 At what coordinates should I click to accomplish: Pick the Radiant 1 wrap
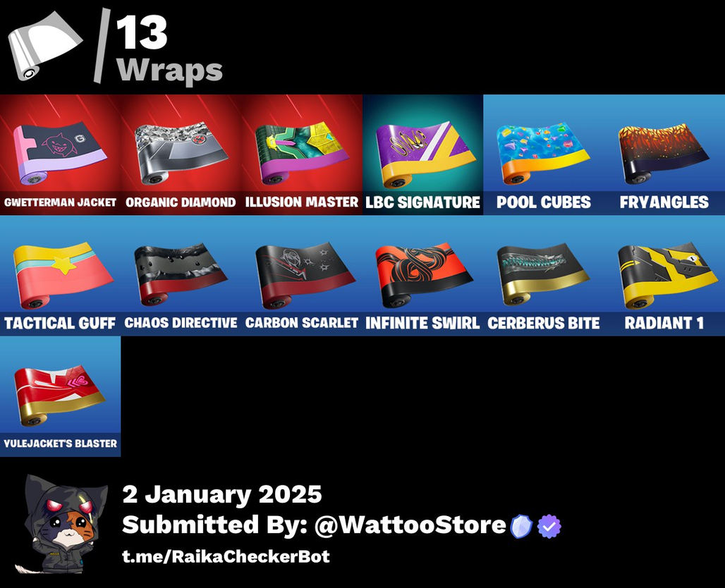coord(664,276)
